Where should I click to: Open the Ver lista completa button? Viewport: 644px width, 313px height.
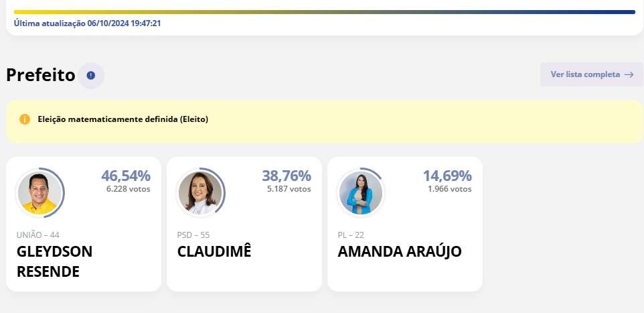click(x=591, y=74)
